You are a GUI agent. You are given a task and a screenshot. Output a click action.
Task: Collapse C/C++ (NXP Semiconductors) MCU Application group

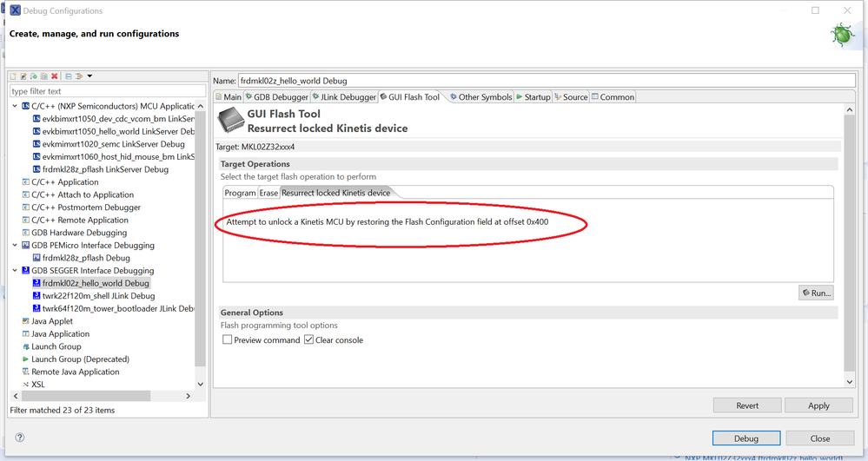(15, 106)
